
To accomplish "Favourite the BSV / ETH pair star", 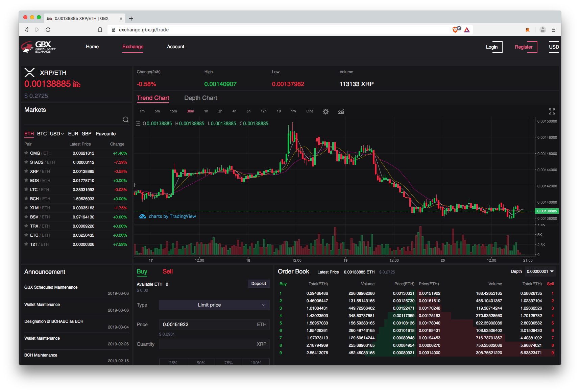I will 26,217.
